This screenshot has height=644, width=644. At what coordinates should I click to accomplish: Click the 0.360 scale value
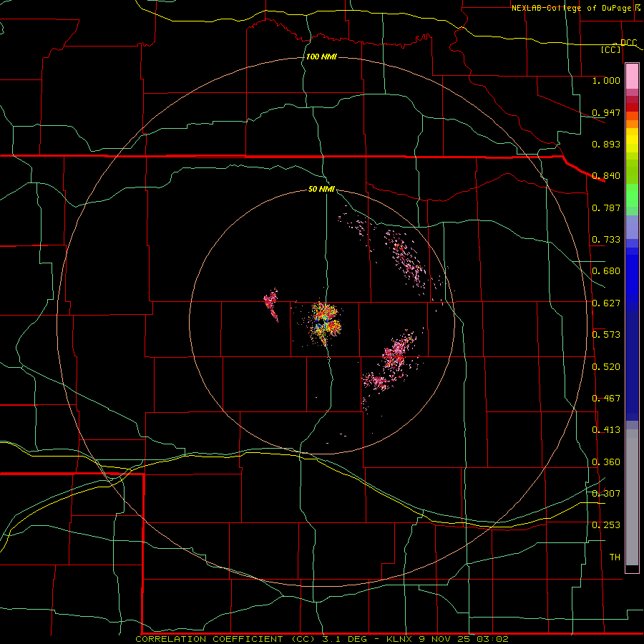pos(606,462)
